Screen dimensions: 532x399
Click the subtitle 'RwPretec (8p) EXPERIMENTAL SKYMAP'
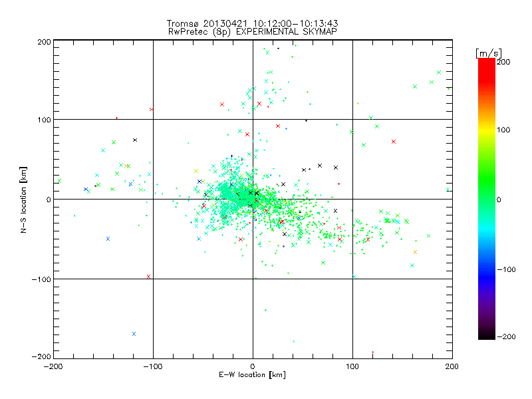click(252, 31)
